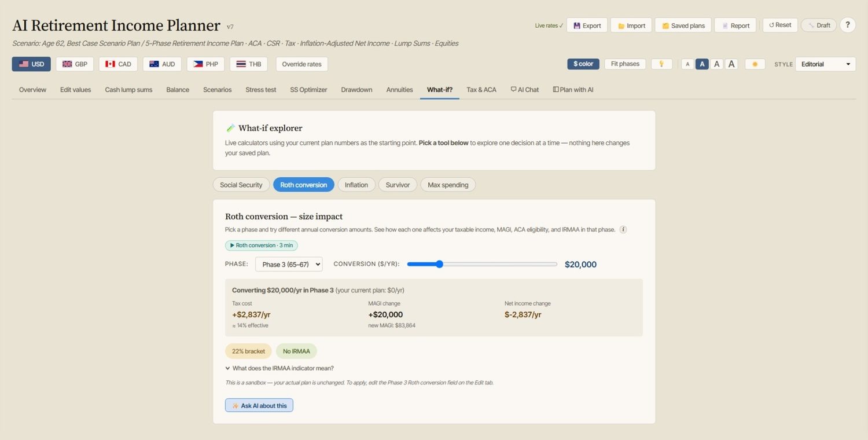Screen dimensions: 868x440
Task: Open Saved plans
Action: point(683,25)
